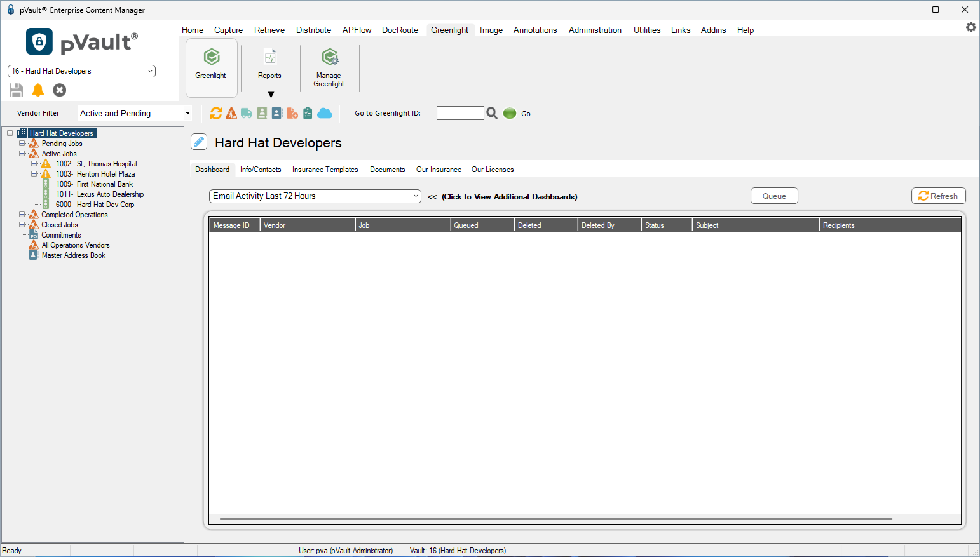Expand the 1002 St. Thomas Hospital node

34,164
